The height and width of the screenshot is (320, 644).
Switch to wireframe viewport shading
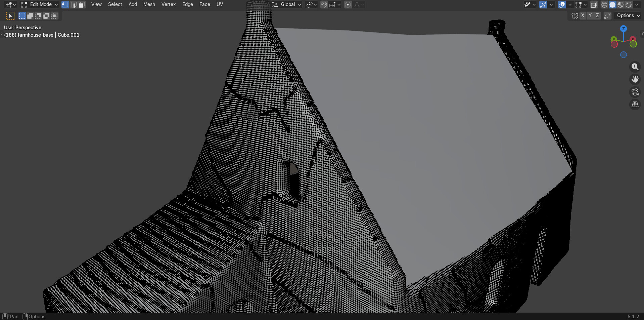604,5
